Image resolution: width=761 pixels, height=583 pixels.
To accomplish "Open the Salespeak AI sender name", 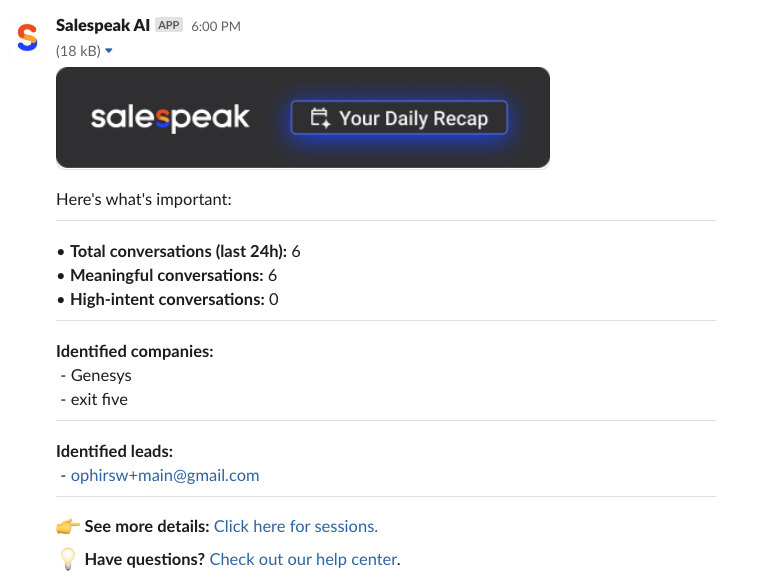I will click(x=103, y=25).
